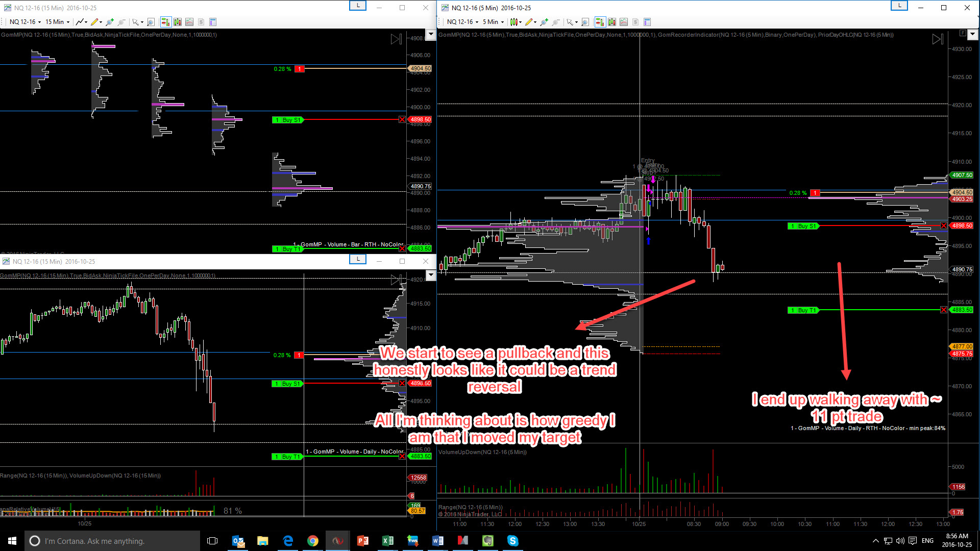Toggle the L link button, bottom-left 15 Min chart

point(358,259)
